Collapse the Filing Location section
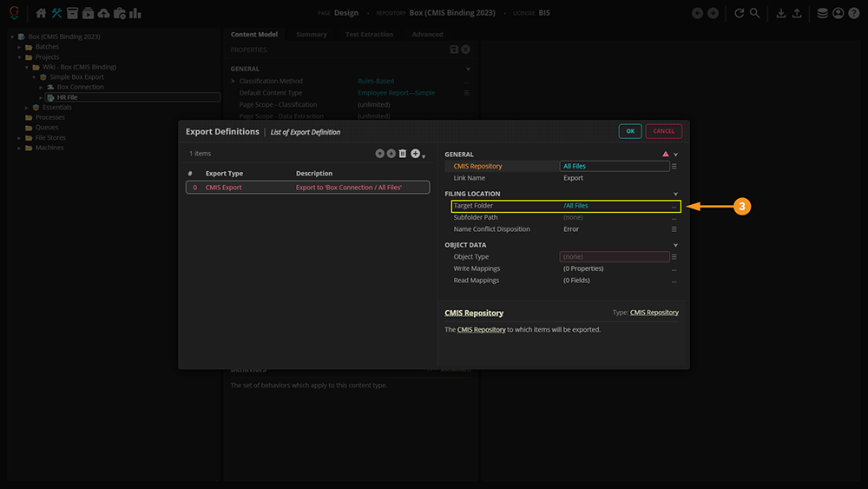 point(675,194)
